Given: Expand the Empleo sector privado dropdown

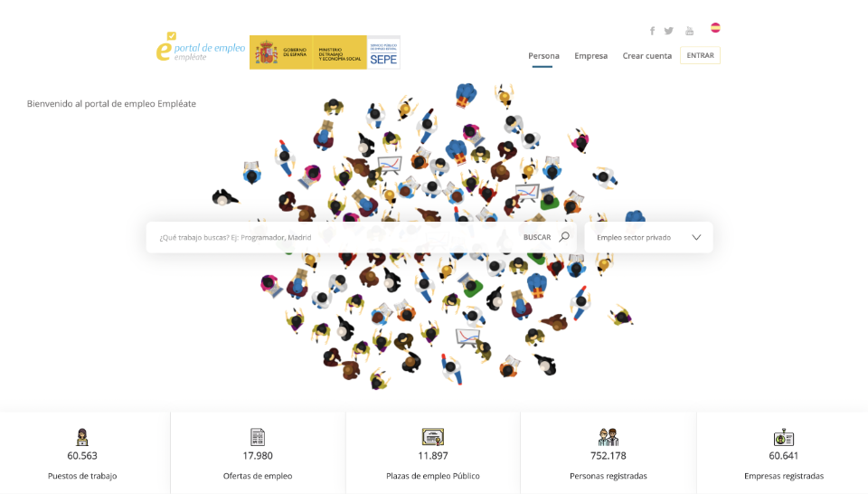Looking at the screenshot, I should click(649, 237).
